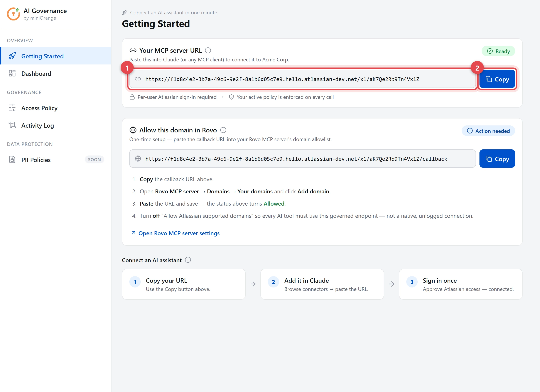Open Getting Started in the sidebar
The width and height of the screenshot is (540, 392).
coord(56,56)
